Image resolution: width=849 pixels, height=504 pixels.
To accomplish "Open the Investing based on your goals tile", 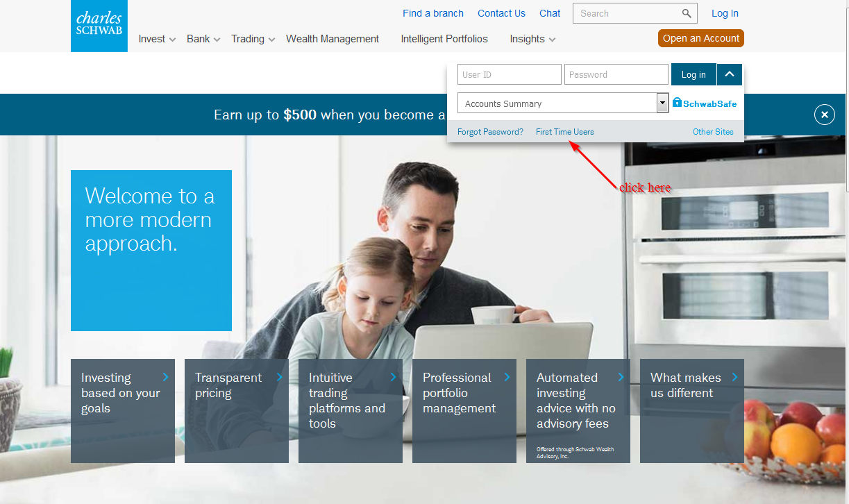I will click(x=123, y=411).
